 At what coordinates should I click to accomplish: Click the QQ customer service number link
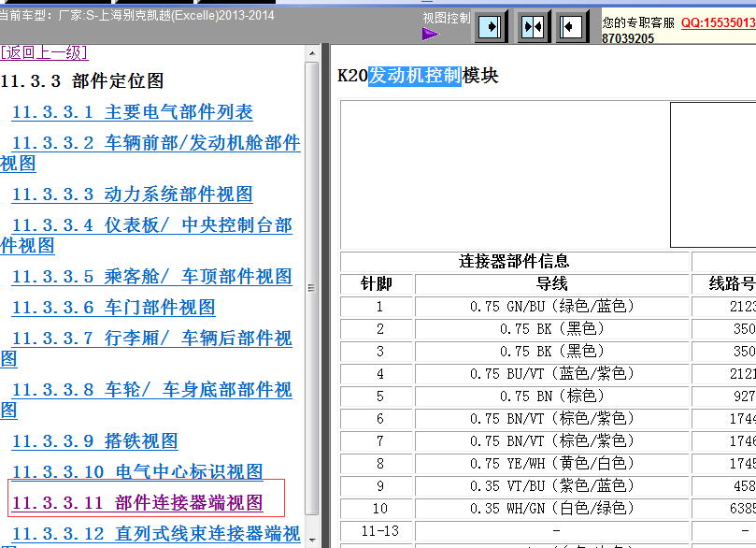pos(719,22)
